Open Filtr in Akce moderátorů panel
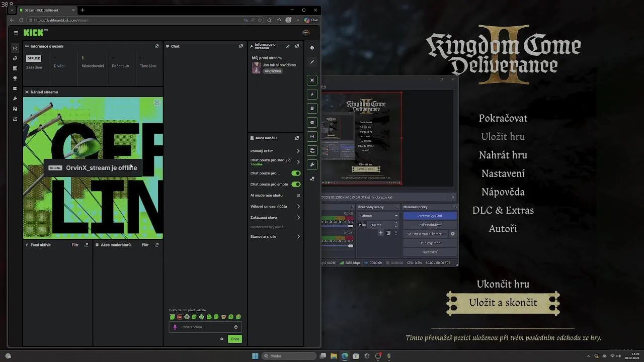This screenshot has width=644, height=362. click(145, 245)
